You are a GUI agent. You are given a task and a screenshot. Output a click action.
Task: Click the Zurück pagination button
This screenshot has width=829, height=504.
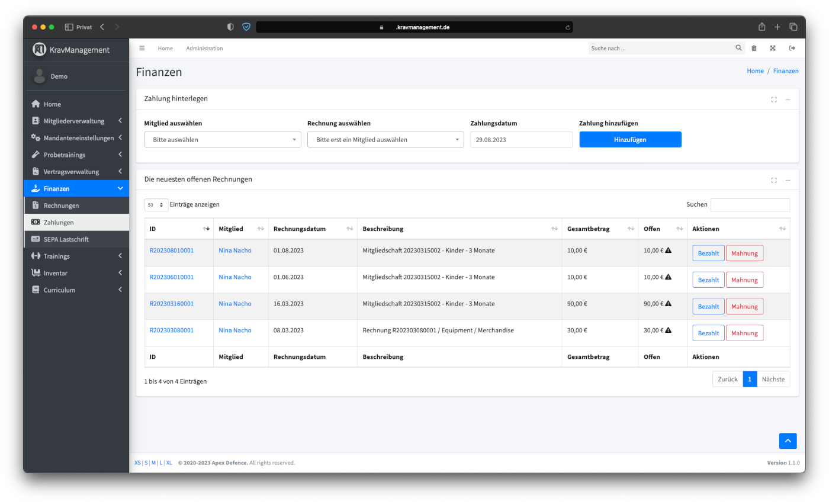point(728,379)
